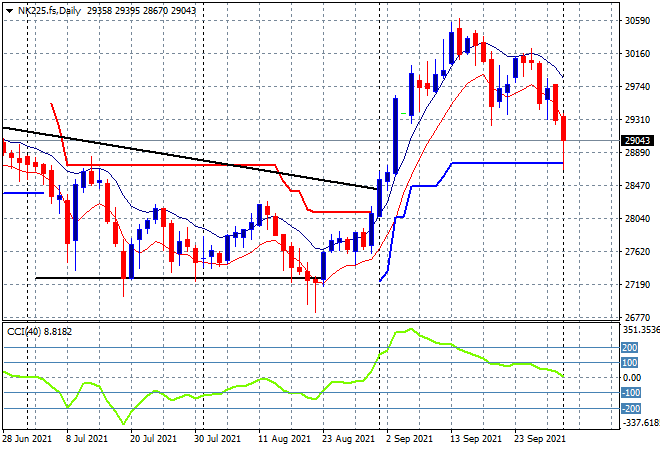Select the 13 Sep 2021 date label
The width and height of the screenshot is (660, 450).
(476, 439)
